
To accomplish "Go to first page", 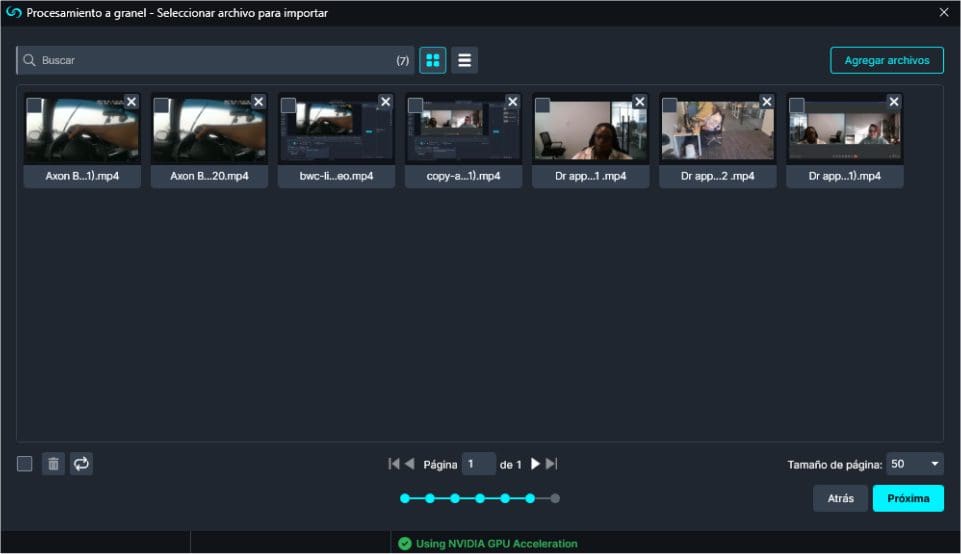I will pyautogui.click(x=394, y=464).
